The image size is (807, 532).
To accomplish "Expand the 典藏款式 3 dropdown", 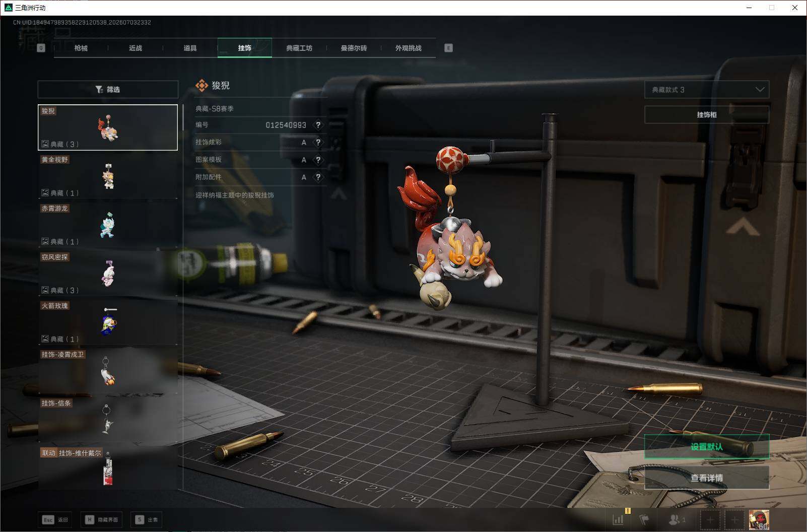I will (x=707, y=90).
